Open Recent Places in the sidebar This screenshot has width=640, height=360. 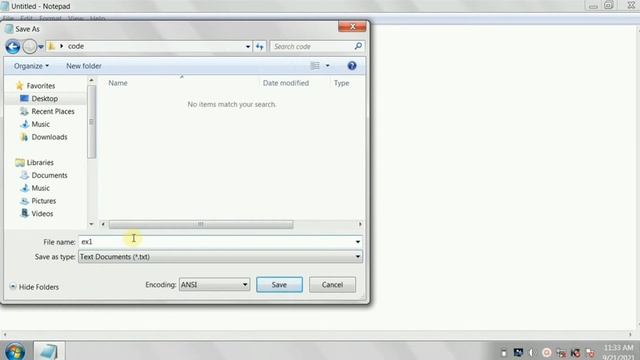coord(53,111)
